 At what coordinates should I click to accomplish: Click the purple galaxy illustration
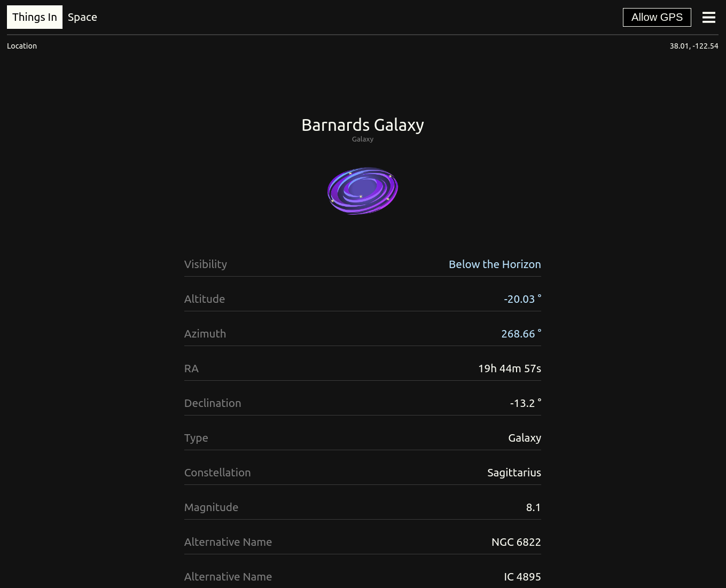coord(363,191)
